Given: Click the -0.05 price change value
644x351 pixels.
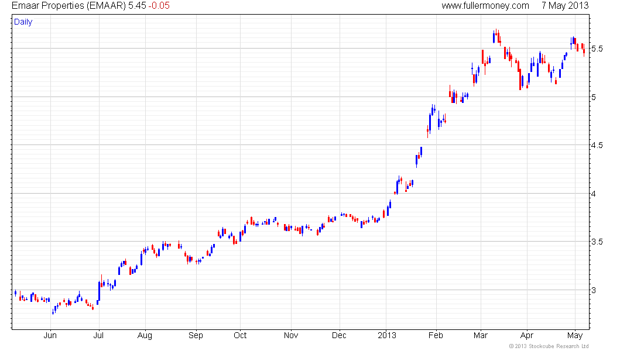Looking at the screenshot, I should (x=159, y=6).
